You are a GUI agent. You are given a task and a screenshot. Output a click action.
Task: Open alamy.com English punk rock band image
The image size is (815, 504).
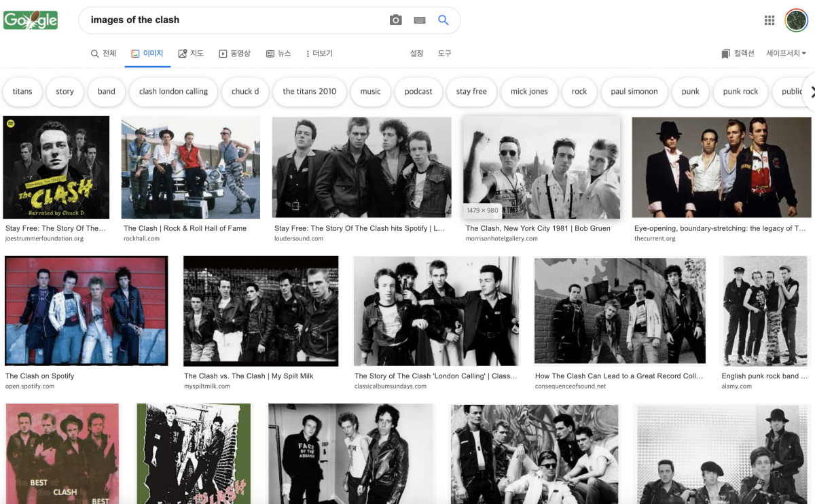765,311
